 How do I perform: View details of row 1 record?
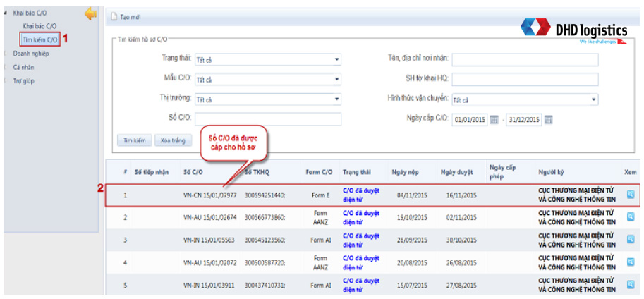[x=631, y=194]
